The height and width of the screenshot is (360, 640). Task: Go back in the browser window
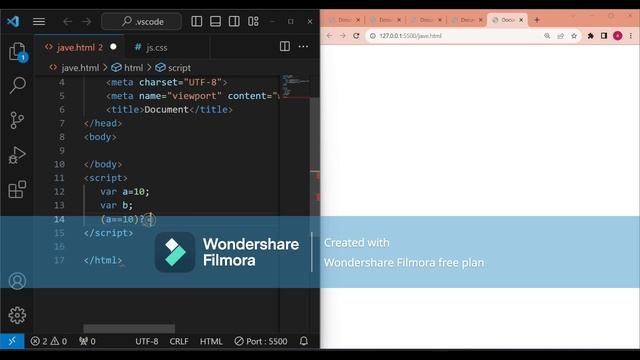[329, 36]
